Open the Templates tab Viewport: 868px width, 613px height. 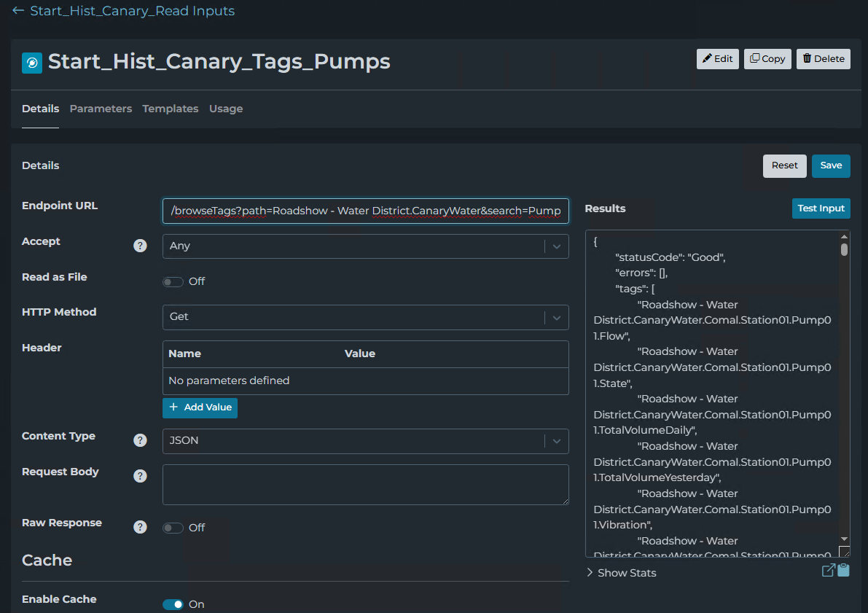(x=171, y=109)
